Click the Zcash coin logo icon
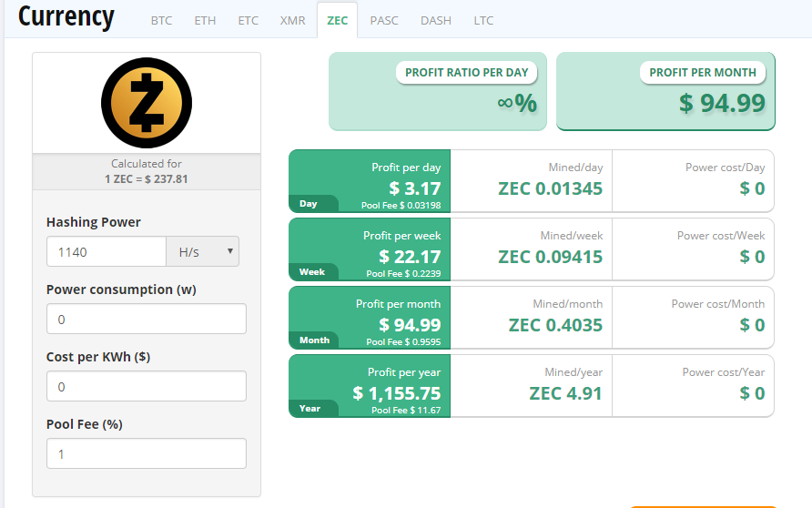Image resolution: width=812 pixels, height=508 pixels. (147, 102)
